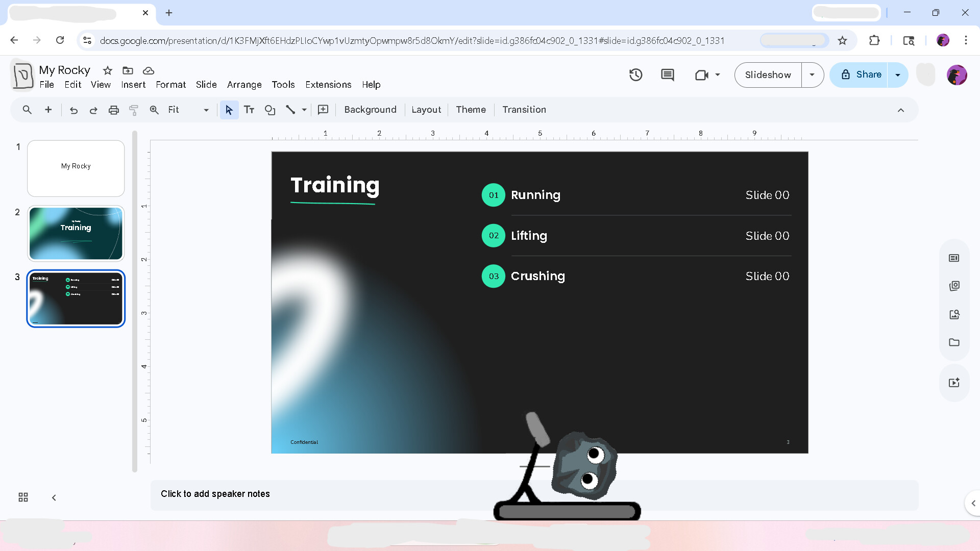Click the Share button

[x=860, y=75]
